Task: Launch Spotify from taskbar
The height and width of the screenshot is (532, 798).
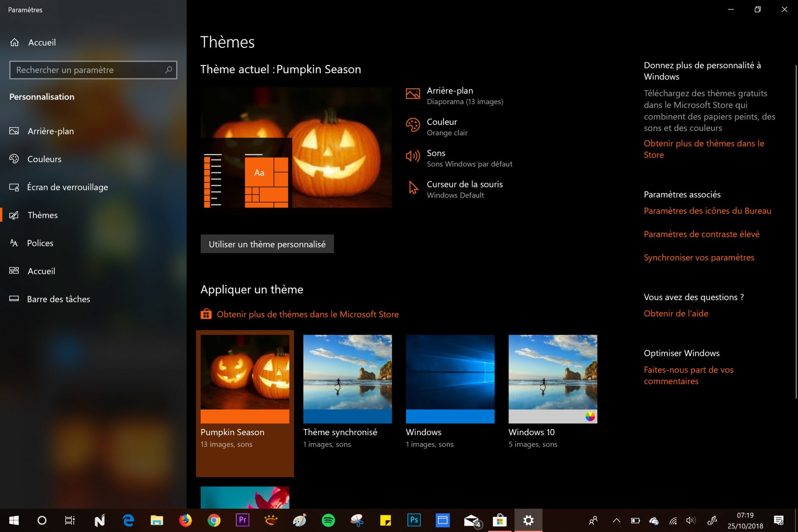Action: (x=328, y=520)
